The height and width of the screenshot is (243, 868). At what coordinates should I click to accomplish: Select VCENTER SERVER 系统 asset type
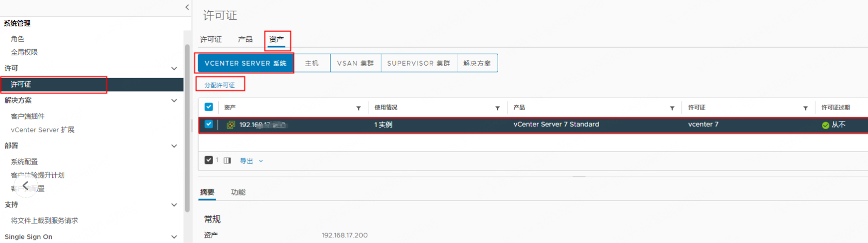(246, 63)
